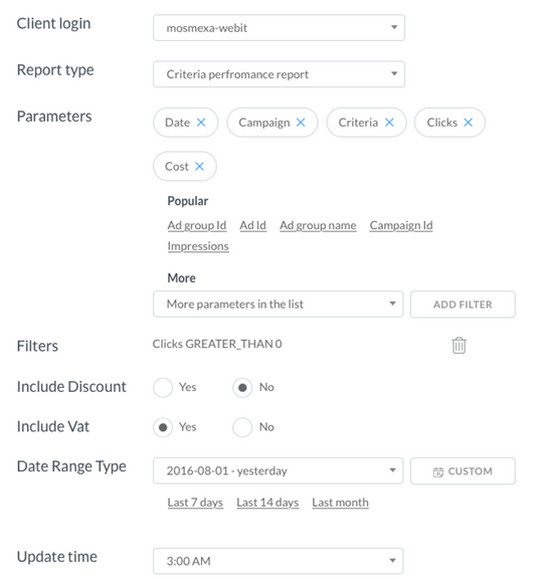
Task: Select No for Include Discount
Action: coord(242,387)
